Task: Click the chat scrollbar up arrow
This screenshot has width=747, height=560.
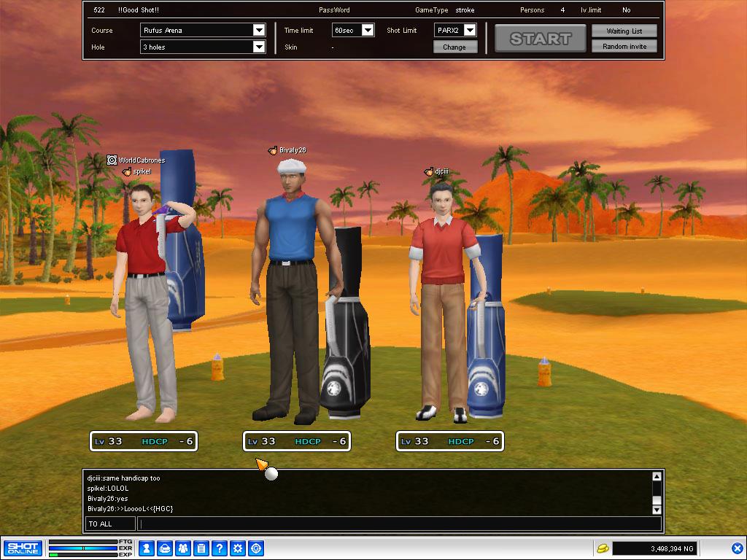Action: [x=657, y=477]
